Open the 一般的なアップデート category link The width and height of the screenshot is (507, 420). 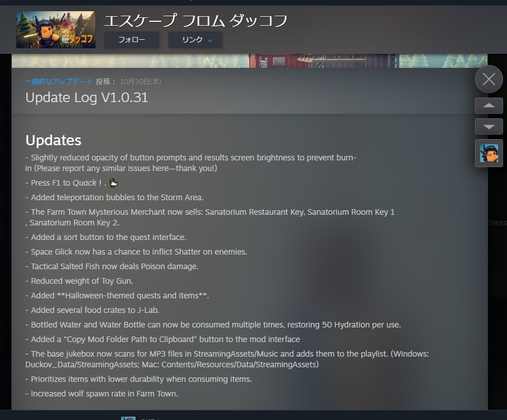(x=59, y=81)
